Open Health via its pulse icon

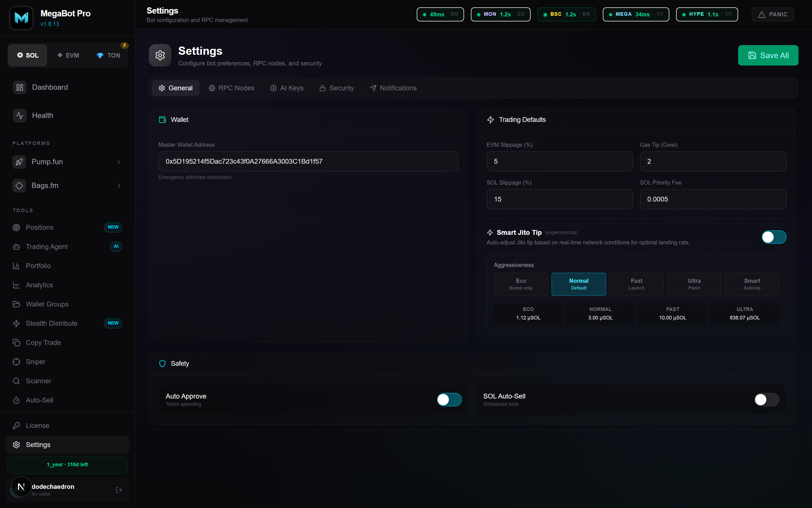[x=20, y=116]
